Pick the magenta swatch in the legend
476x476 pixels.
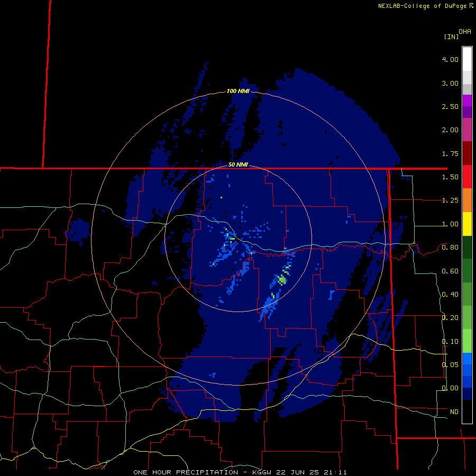coord(467,100)
